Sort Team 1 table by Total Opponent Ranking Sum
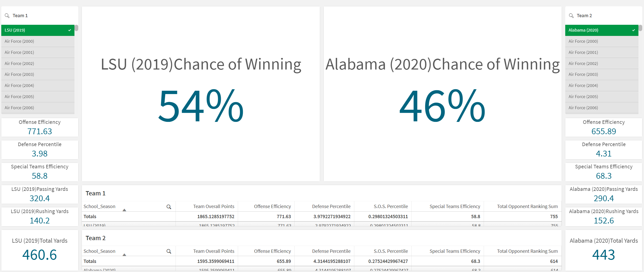The height and width of the screenshot is (272, 644). click(527, 207)
